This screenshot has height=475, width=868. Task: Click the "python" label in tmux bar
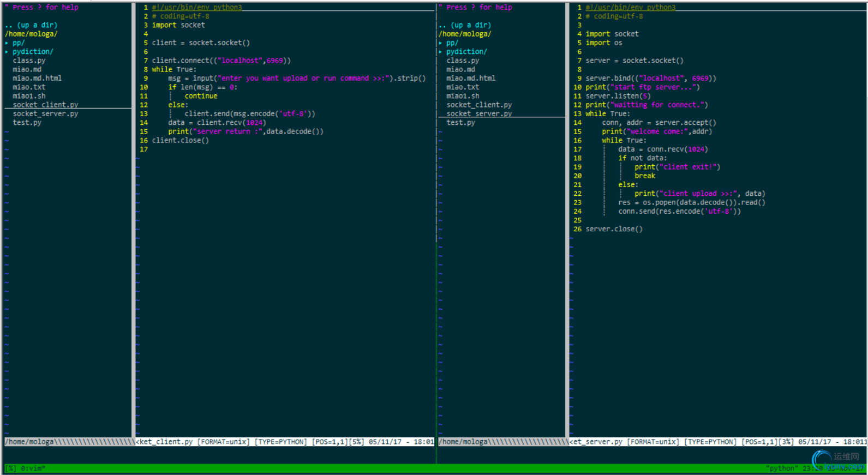[x=782, y=468]
